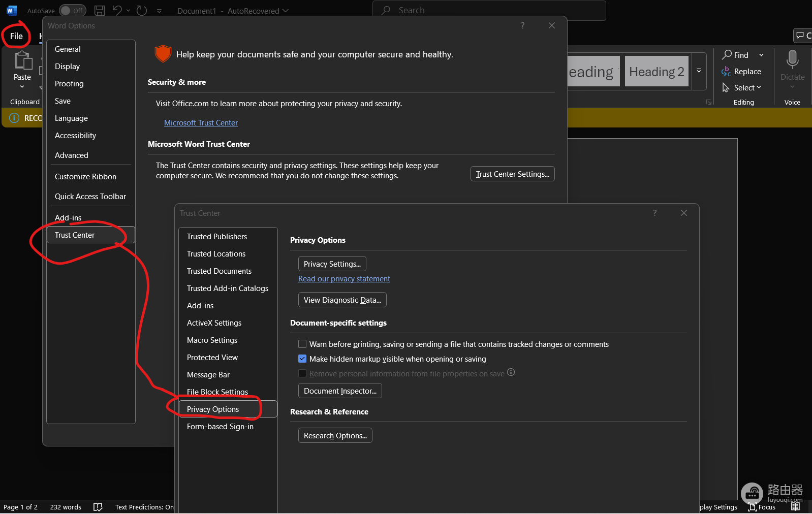
Task: Open the Save category in Word Options
Action: (91, 101)
